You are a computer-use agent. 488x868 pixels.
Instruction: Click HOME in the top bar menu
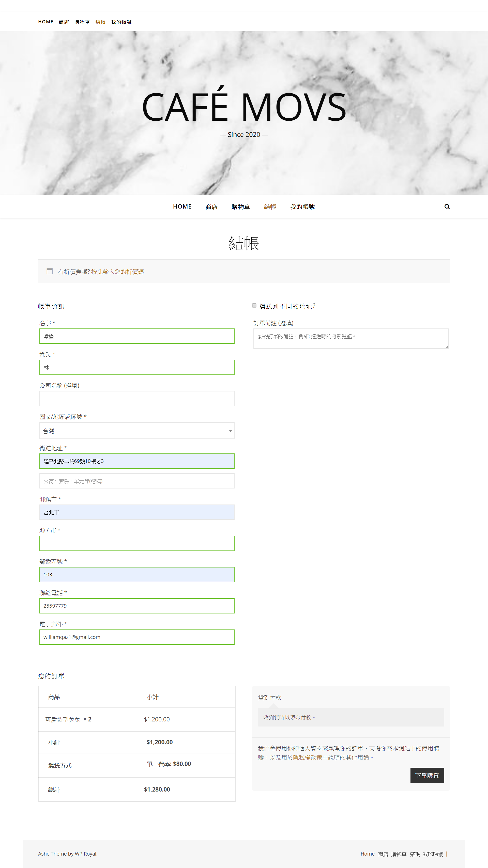coord(45,22)
